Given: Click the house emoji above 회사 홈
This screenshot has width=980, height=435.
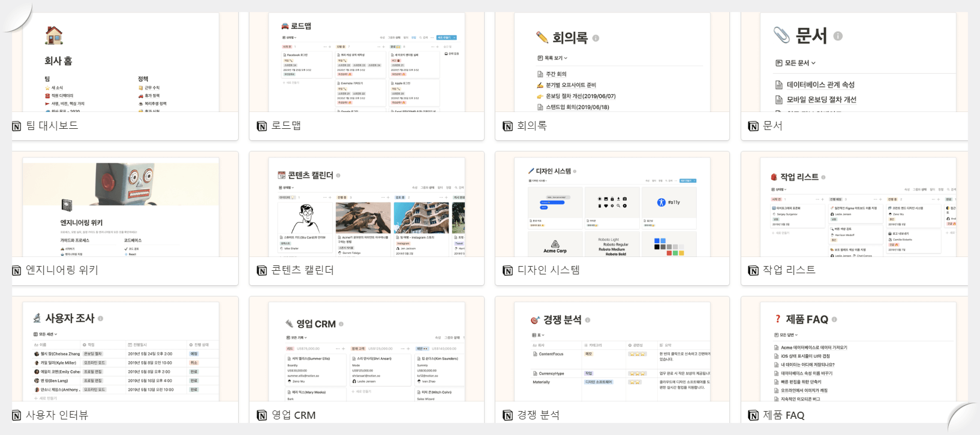Looking at the screenshot, I should click(54, 35).
